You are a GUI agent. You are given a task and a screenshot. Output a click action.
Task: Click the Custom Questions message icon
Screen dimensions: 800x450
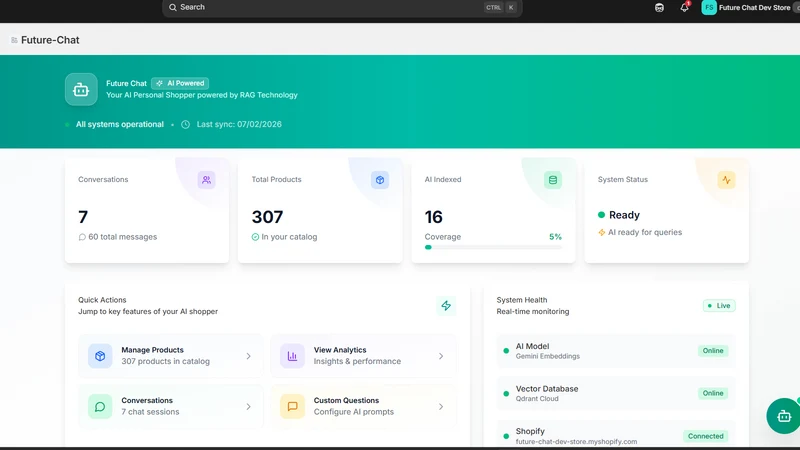pos(292,407)
